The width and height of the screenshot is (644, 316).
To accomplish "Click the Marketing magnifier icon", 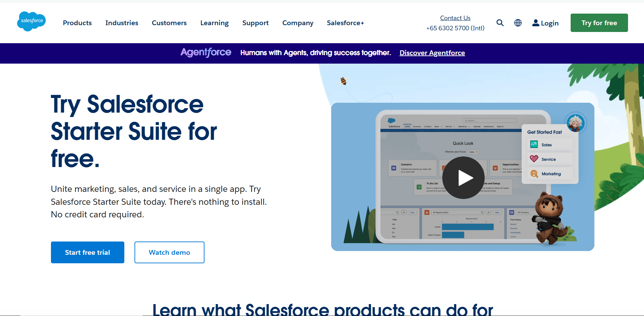I will coord(534,174).
